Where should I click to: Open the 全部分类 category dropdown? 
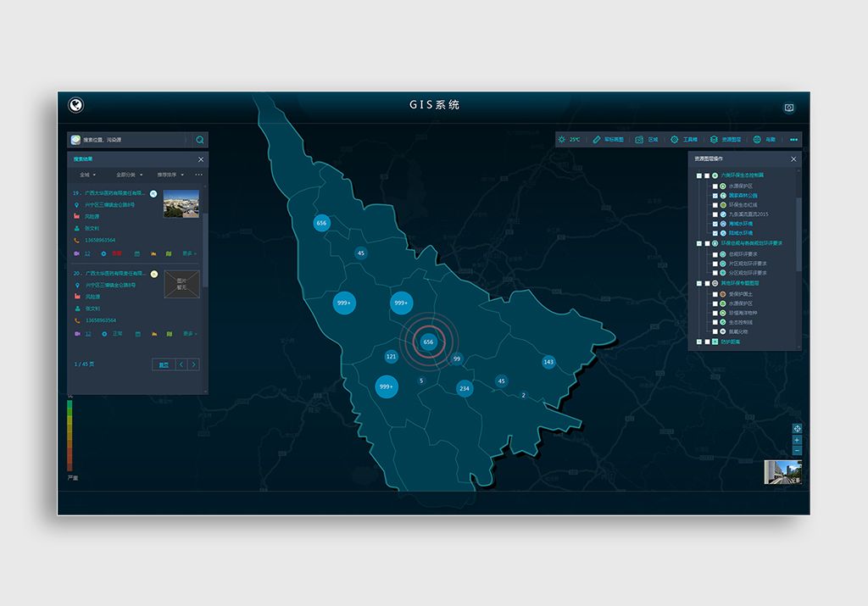129,175
